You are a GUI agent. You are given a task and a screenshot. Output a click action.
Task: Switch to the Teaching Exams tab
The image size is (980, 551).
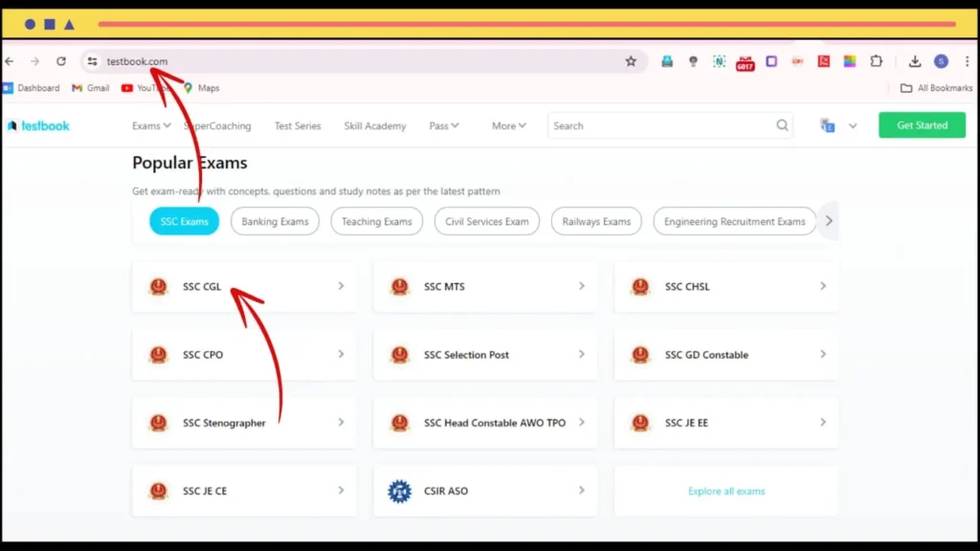377,221
